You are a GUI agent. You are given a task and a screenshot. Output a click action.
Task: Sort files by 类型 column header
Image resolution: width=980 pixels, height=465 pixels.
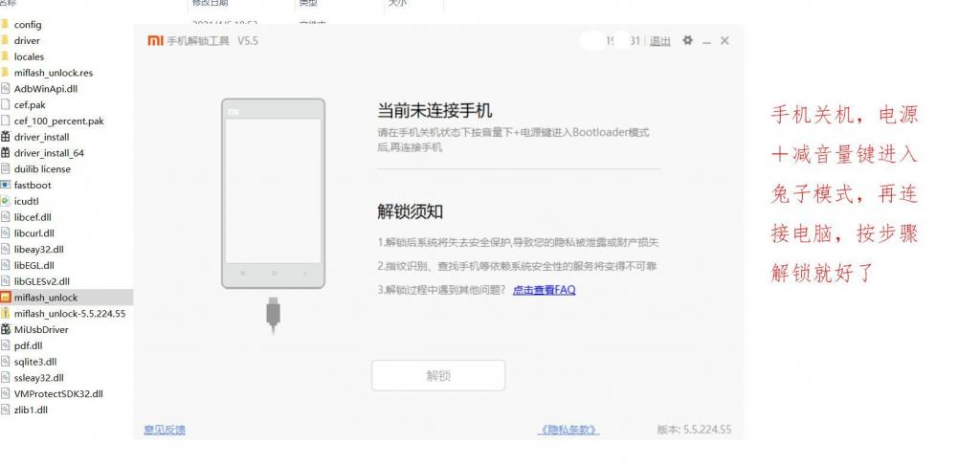tap(308, 4)
